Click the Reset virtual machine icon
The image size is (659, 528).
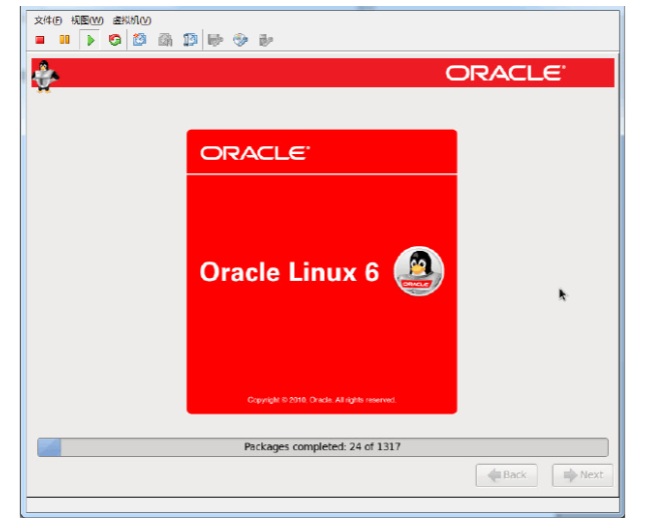[x=115, y=40]
